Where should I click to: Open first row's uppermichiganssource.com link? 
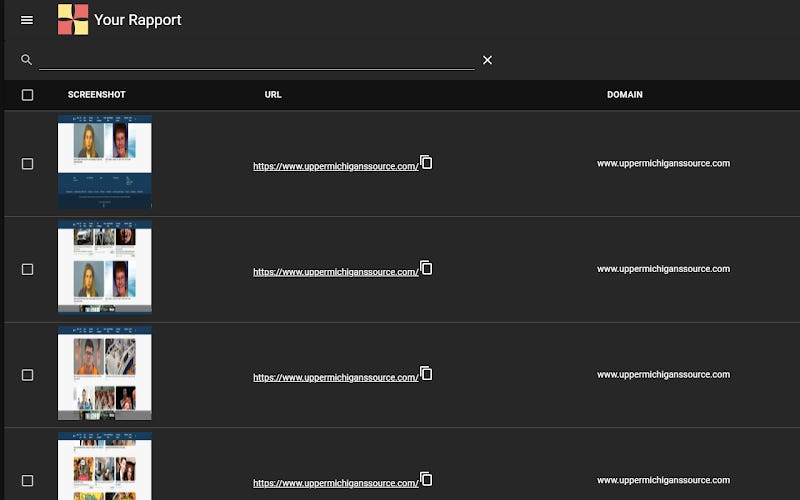pos(336,166)
